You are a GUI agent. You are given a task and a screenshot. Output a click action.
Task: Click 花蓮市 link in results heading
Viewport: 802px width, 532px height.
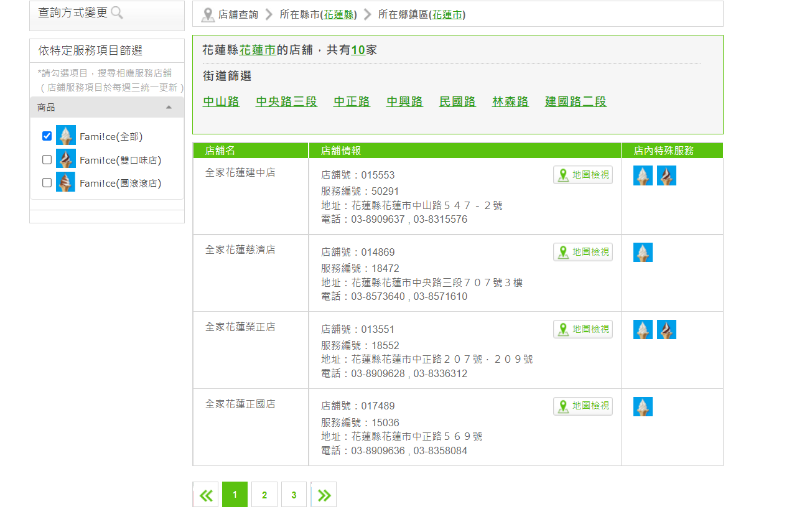(x=258, y=50)
